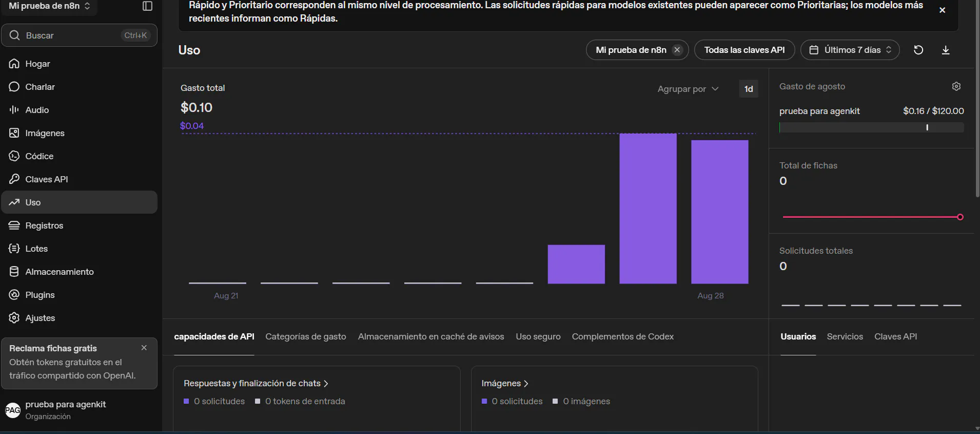
Task: Click the red endpoint of tokens line
Action: tap(960, 217)
